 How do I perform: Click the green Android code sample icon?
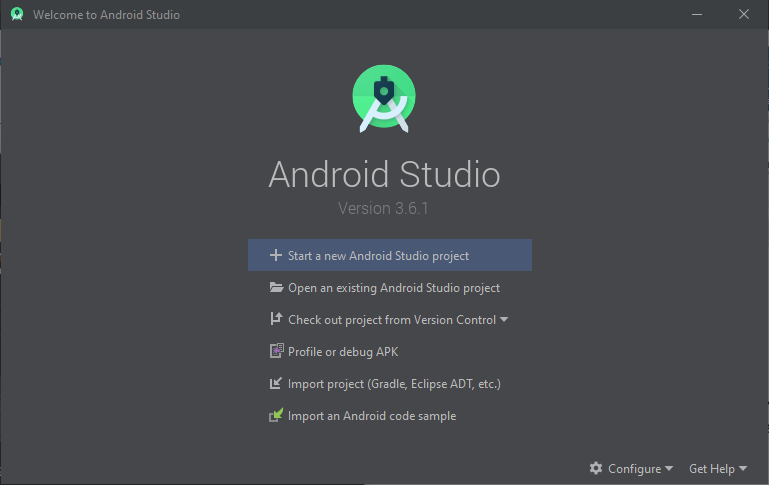click(276, 415)
